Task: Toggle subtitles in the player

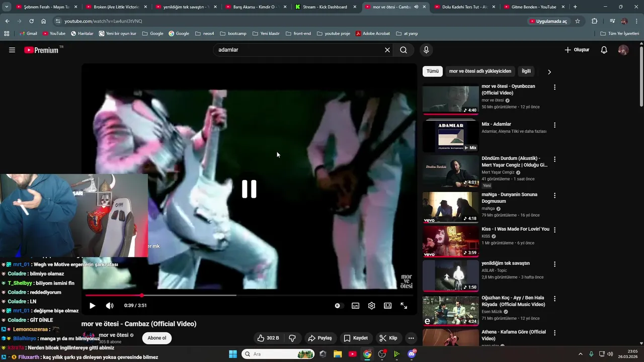Action: [355, 305]
